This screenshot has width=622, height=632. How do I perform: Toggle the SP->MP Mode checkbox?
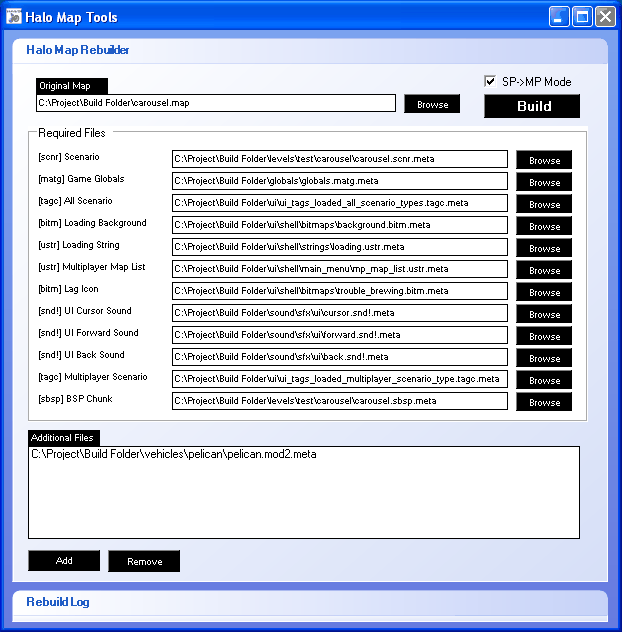pos(490,82)
